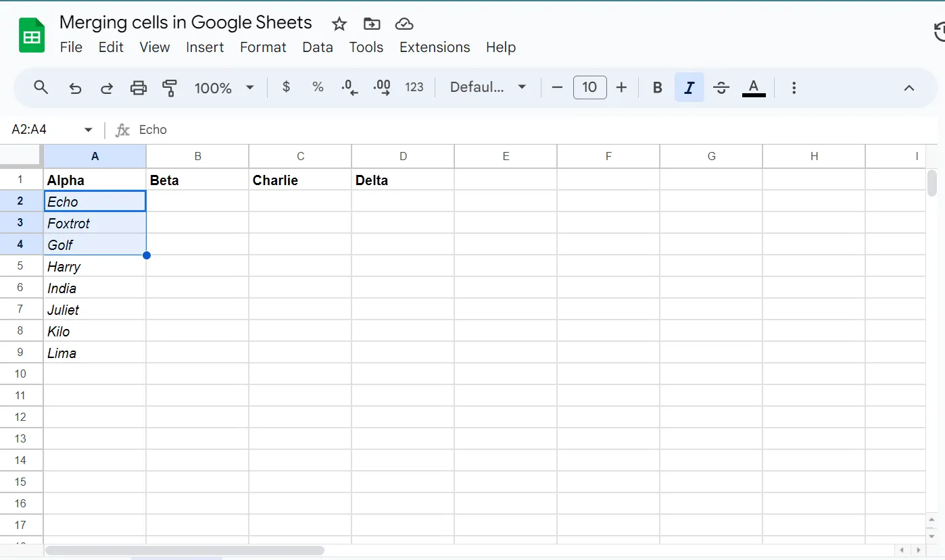
Task: Open version history clock icon
Action: pyautogui.click(x=939, y=32)
